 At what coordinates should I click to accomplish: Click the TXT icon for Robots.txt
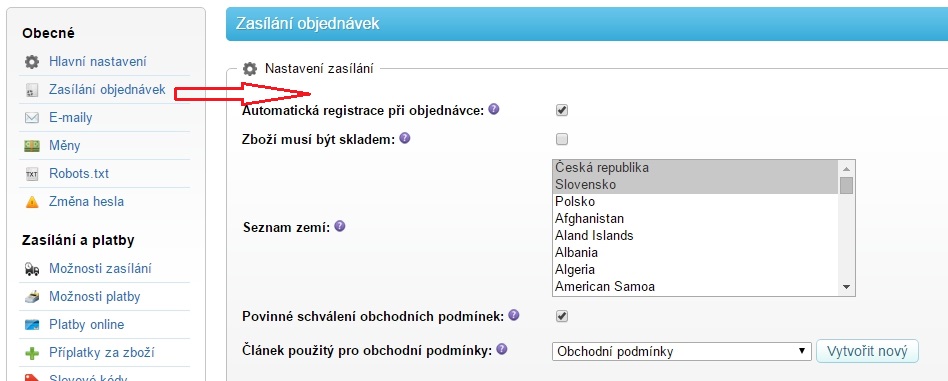coord(32,174)
